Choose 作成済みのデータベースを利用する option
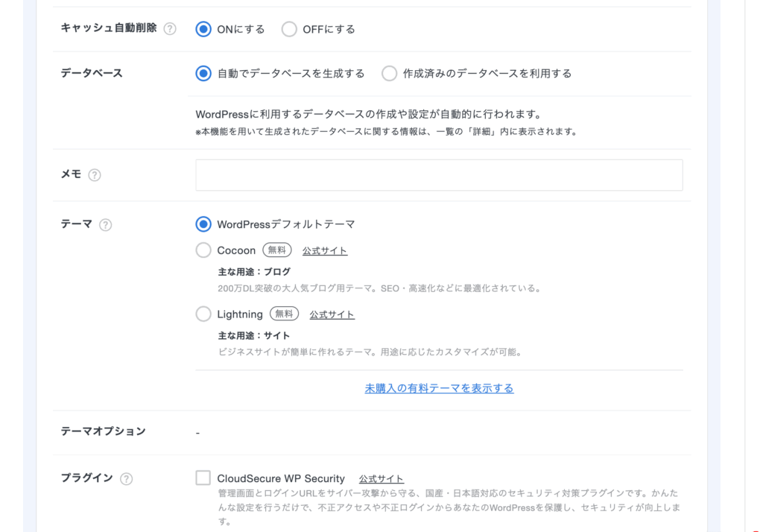 tap(389, 73)
